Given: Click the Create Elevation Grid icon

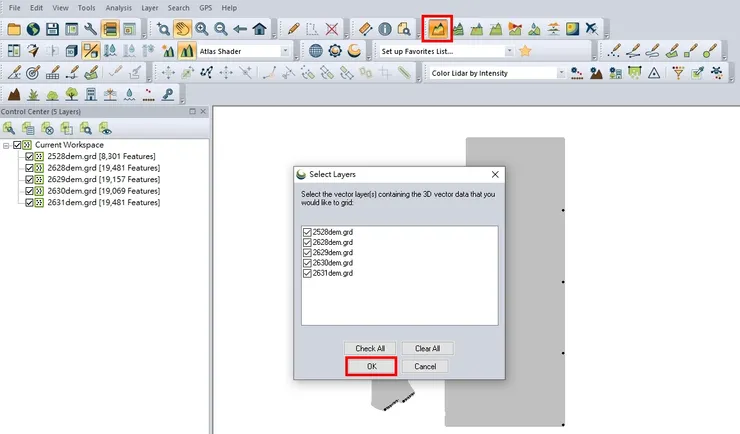Looking at the screenshot, I should 438,29.
